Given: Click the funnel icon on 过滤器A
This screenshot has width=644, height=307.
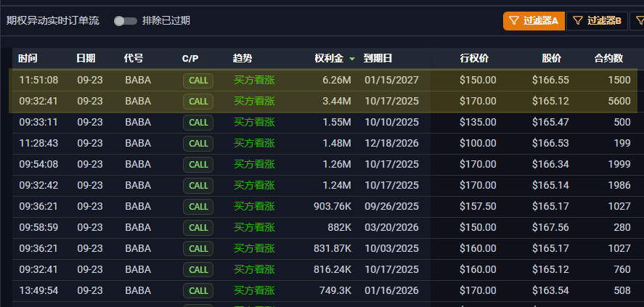Looking at the screenshot, I should (514, 21).
